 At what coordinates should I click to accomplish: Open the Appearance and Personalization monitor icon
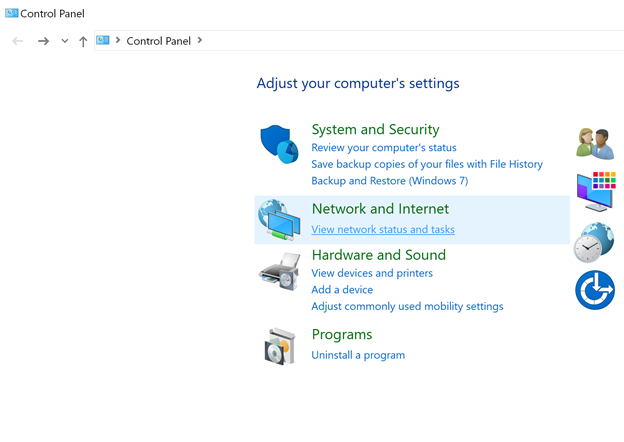tap(596, 191)
